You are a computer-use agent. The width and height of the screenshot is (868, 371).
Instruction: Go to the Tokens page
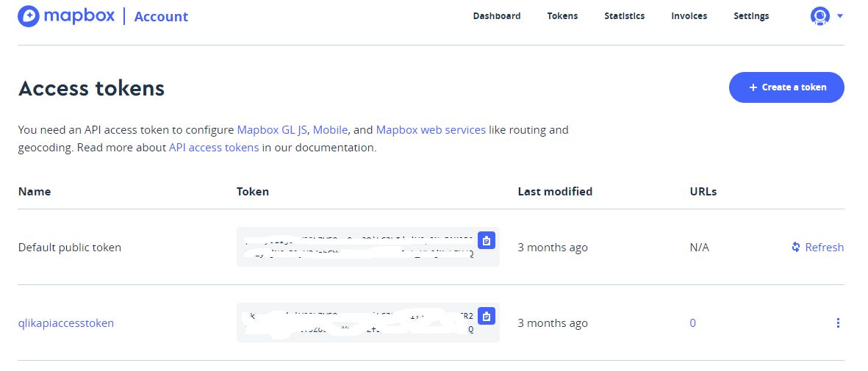(562, 16)
